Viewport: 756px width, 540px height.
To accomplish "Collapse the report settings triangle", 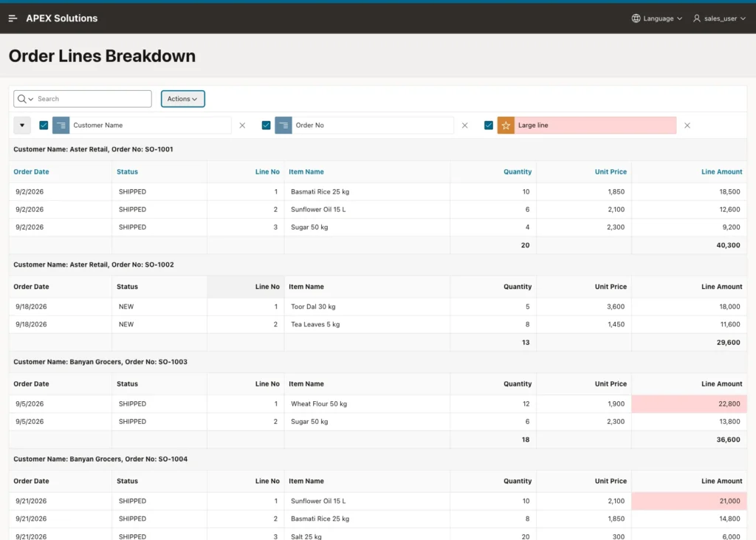I will point(22,126).
